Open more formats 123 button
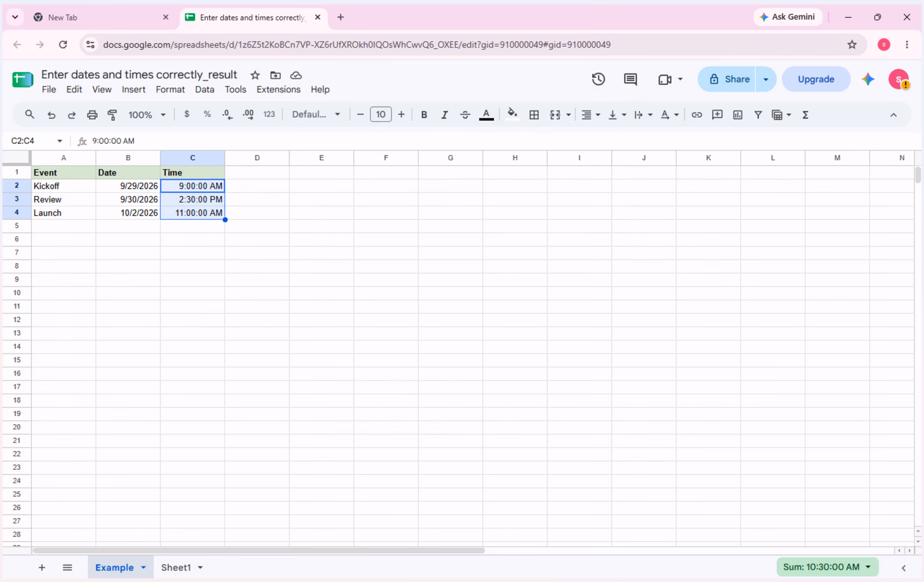 (269, 114)
